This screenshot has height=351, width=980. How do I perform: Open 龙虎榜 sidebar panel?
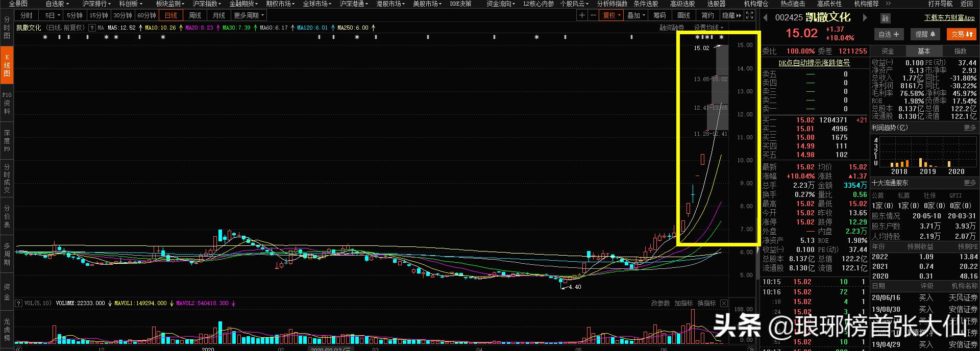point(7,329)
